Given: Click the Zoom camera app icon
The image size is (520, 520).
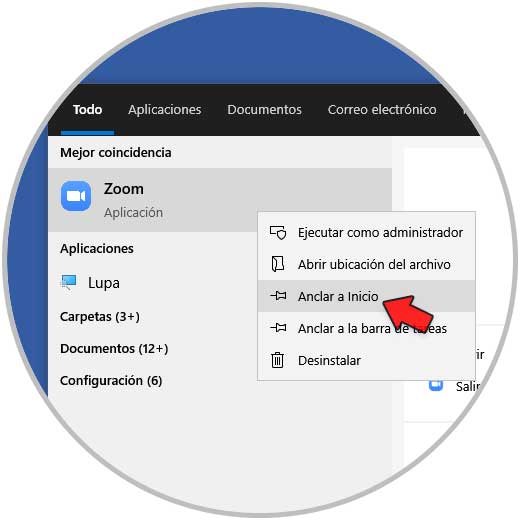Looking at the screenshot, I should pos(76,196).
